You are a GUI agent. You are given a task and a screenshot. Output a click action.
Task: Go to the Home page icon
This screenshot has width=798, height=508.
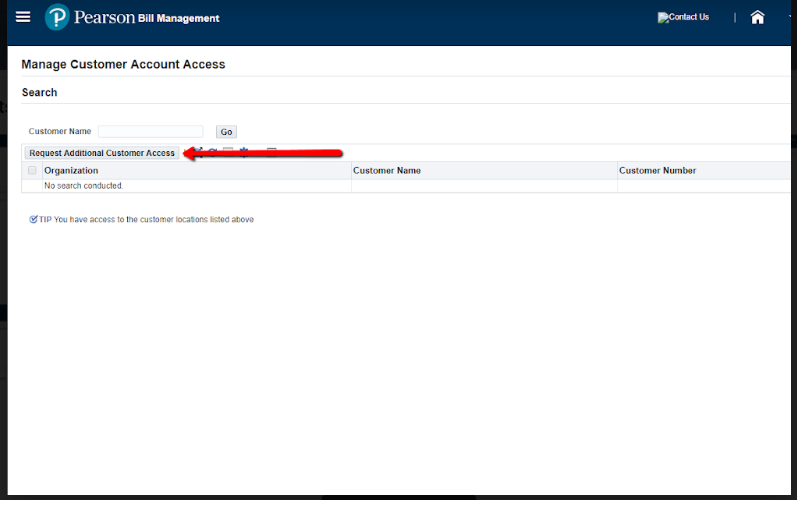pyautogui.click(x=757, y=17)
